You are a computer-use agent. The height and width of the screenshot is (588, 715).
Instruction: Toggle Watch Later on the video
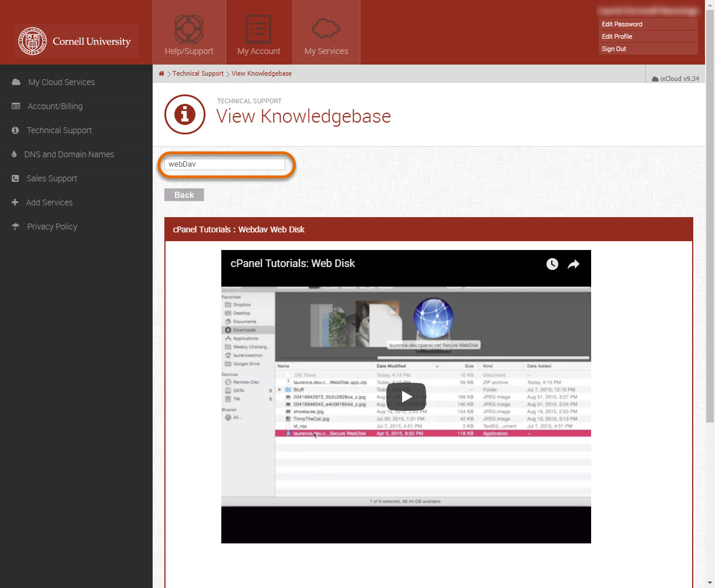(552, 263)
